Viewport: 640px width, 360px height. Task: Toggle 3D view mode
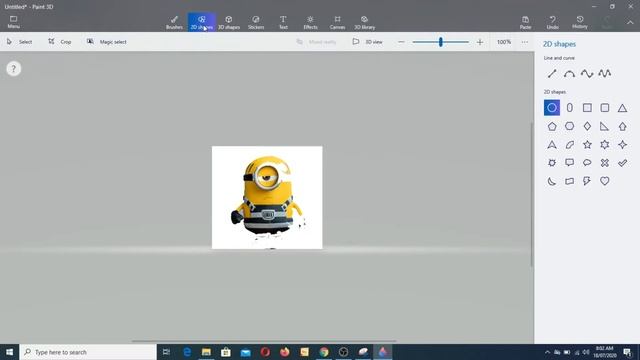(367, 42)
